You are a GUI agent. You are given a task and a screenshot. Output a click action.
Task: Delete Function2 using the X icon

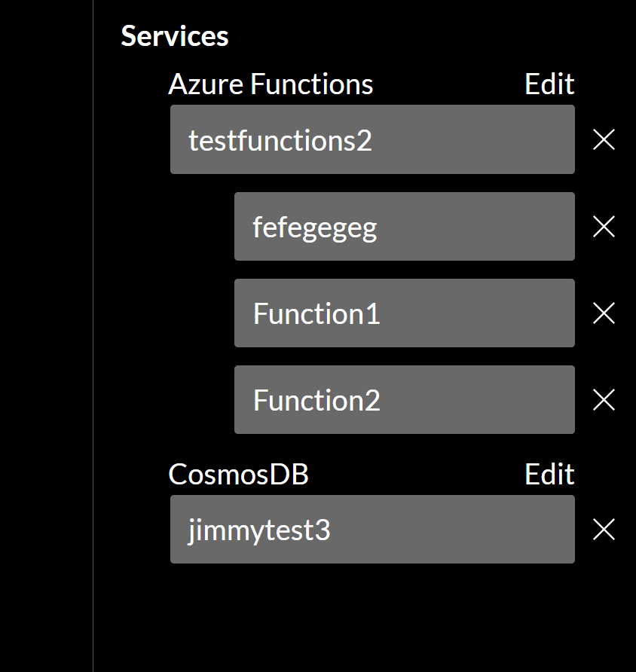(604, 399)
